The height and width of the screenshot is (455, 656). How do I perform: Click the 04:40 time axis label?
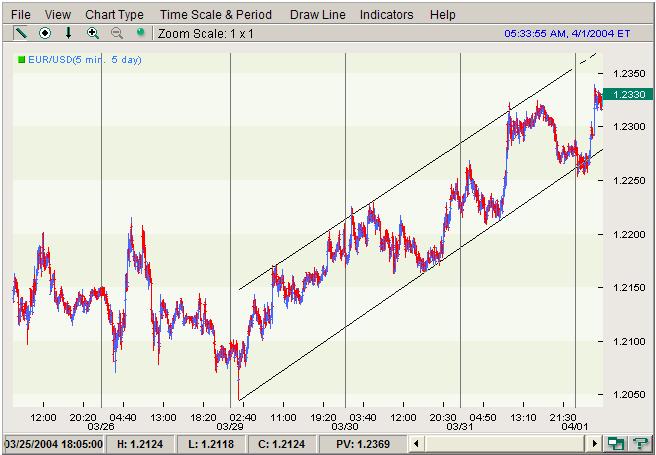click(x=123, y=417)
